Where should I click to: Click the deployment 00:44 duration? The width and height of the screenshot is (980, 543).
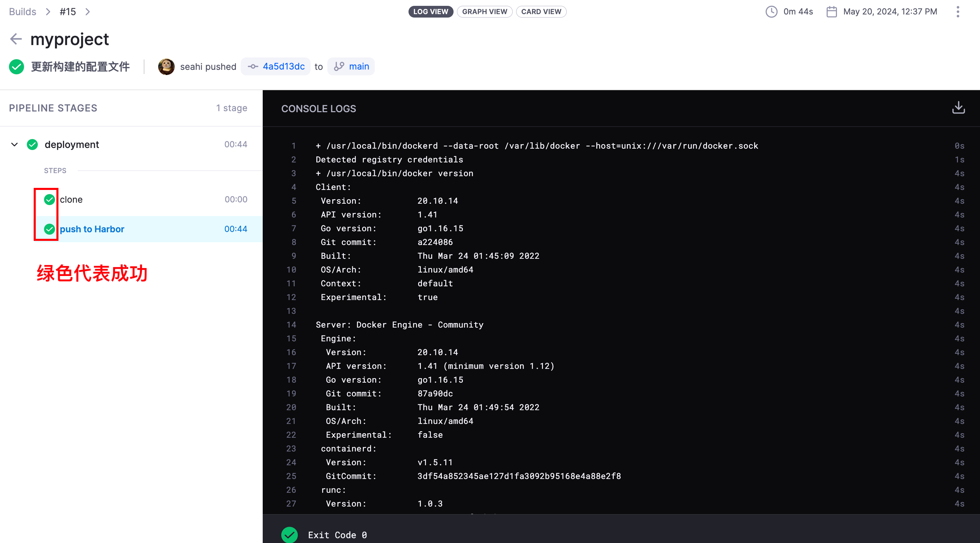[236, 144]
